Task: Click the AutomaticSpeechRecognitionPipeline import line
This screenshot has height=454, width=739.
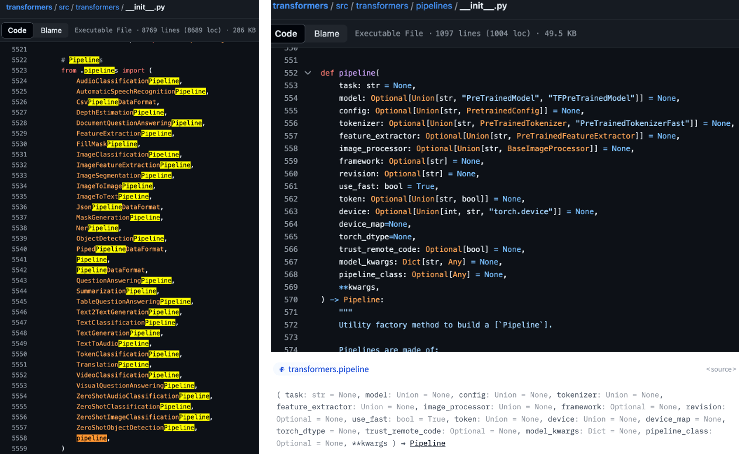Action: pos(142,91)
